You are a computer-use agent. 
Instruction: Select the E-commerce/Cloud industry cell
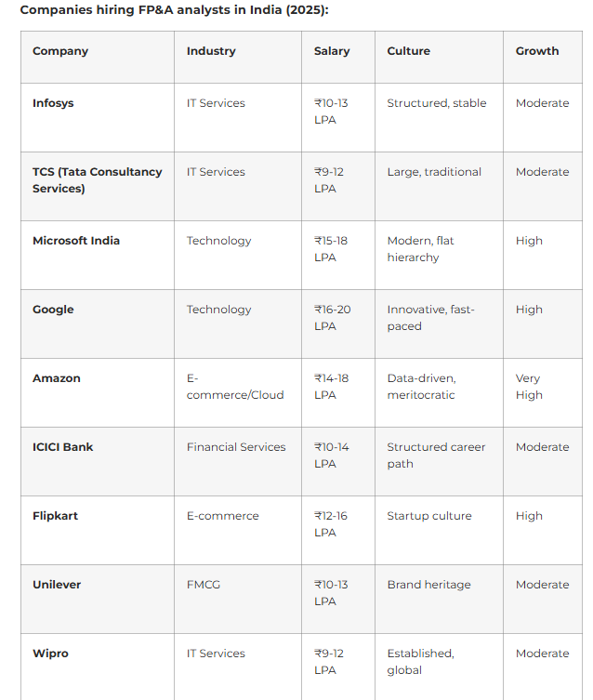pos(235,387)
